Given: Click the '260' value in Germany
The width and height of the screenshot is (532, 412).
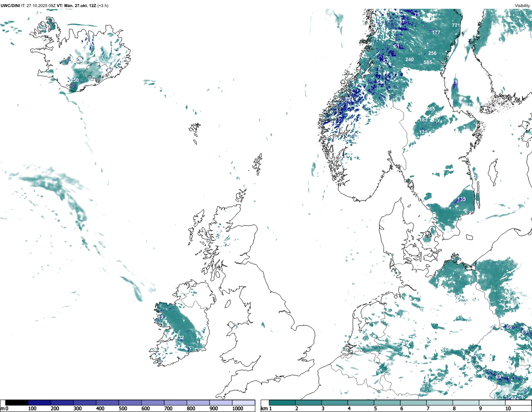Looking at the screenshot, I should click(446, 350).
